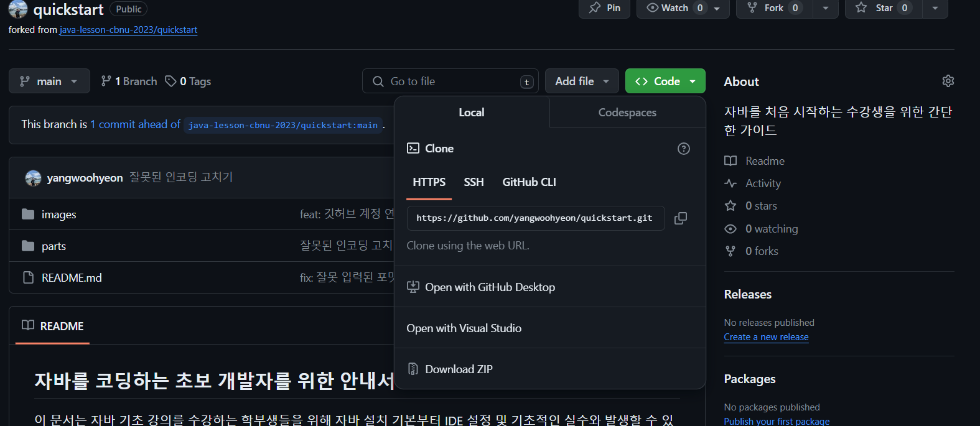Image resolution: width=980 pixels, height=426 pixels.
Task: Click the HTTPS clone URL text field
Action: click(x=536, y=218)
